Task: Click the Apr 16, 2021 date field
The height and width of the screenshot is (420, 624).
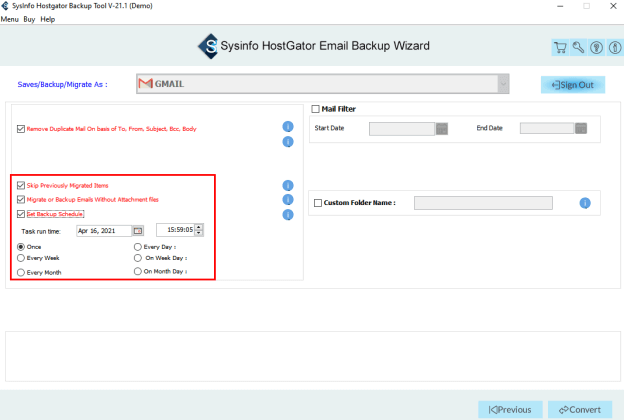Action: tap(104, 231)
